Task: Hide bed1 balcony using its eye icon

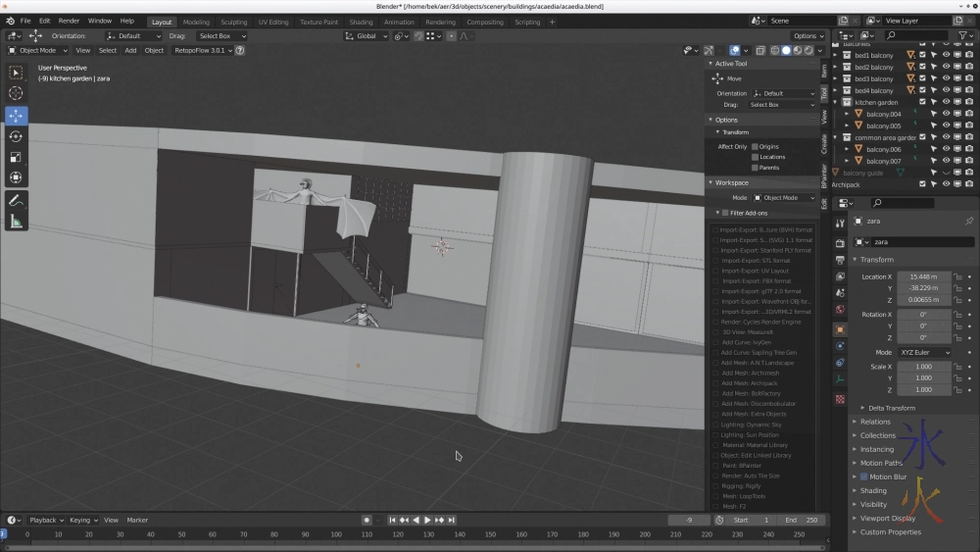Action: click(x=946, y=56)
